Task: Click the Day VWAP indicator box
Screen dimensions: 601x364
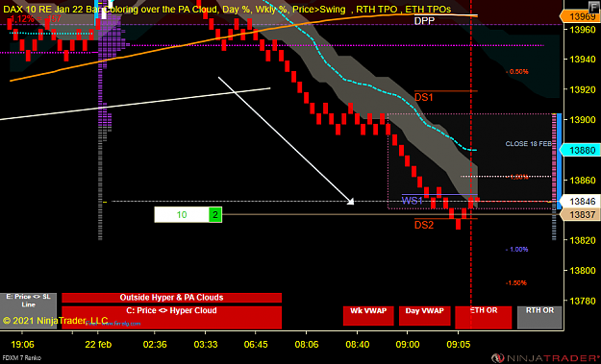Action: click(x=425, y=316)
